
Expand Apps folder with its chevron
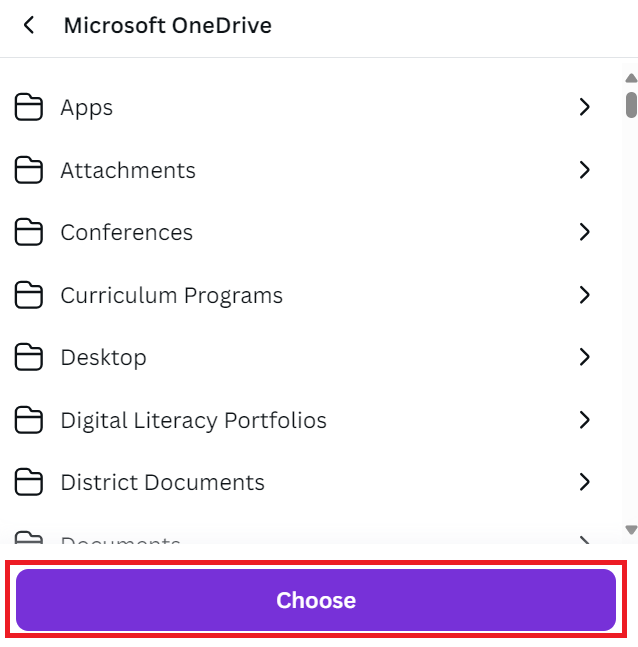[x=584, y=107]
